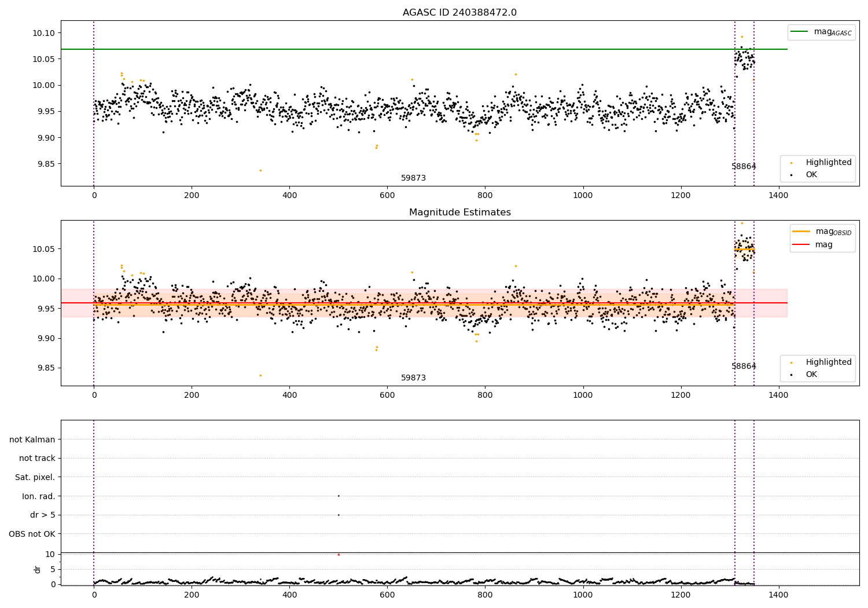
Task: Click the red mag legend line
Action: 801,245
